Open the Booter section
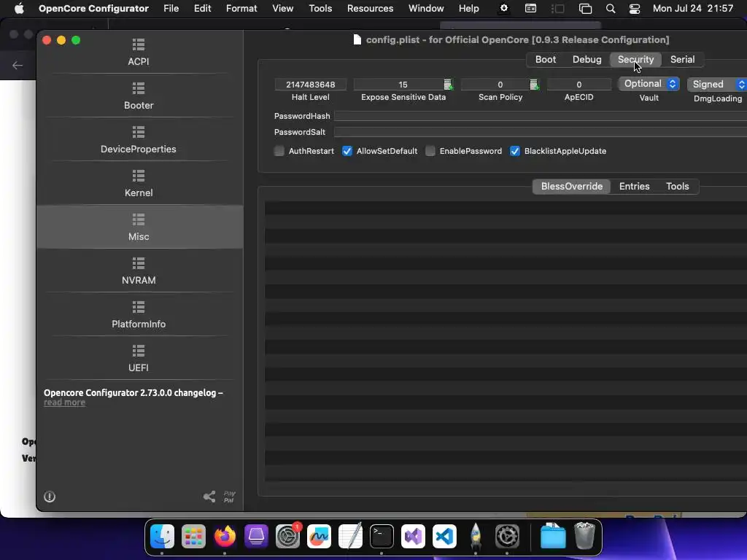This screenshot has height=560, width=747. 139,96
